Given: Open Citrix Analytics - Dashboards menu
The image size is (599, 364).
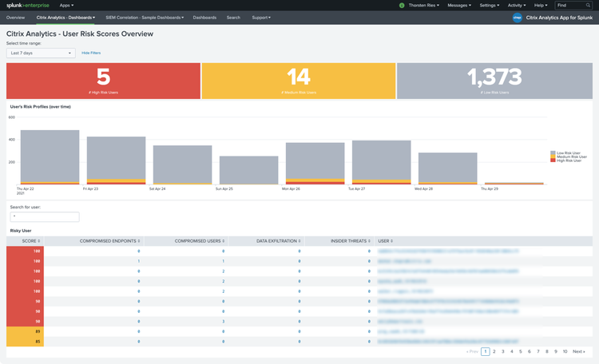Looking at the screenshot, I should coord(65,18).
